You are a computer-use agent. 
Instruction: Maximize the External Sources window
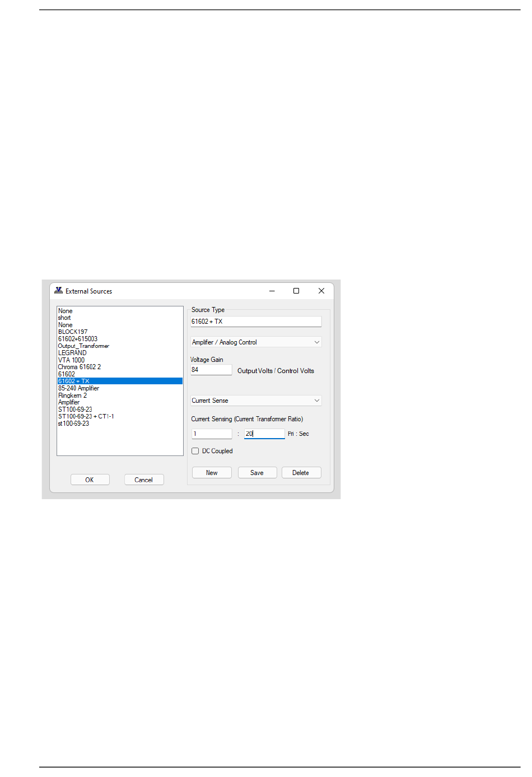click(296, 291)
